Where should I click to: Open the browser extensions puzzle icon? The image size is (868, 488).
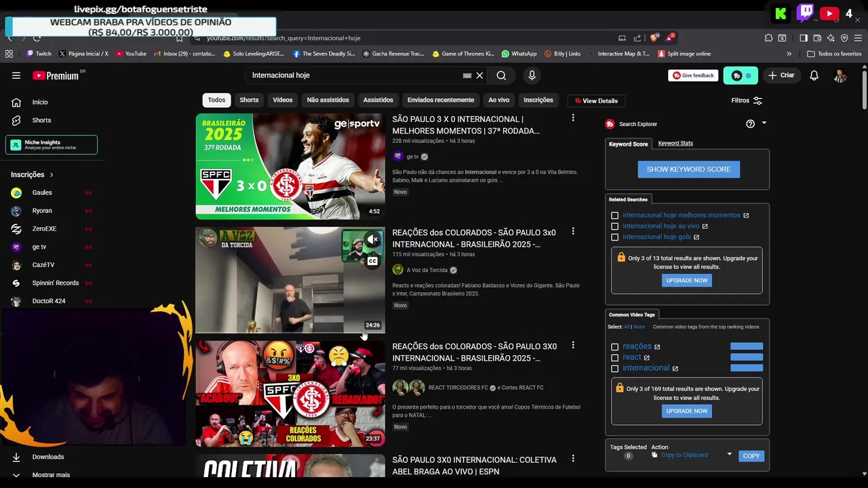click(768, 38)
